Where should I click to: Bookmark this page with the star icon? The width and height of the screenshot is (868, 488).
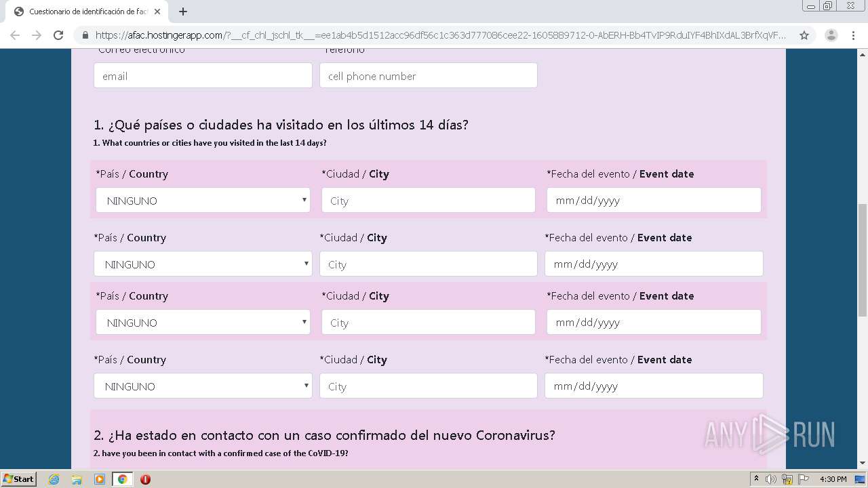coord(804,35)
